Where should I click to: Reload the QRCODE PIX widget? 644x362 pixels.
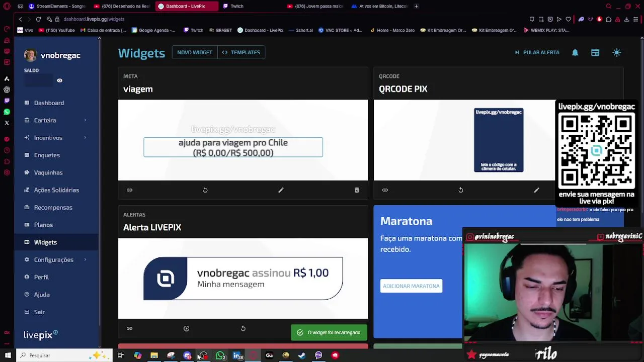[x=461, y=190]
